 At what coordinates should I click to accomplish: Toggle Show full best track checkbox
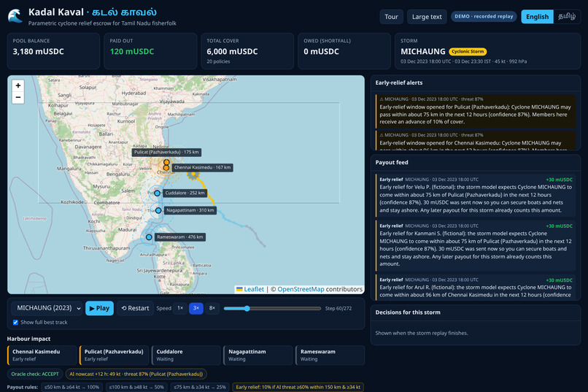pyautogui.click(x=15, y=322)
